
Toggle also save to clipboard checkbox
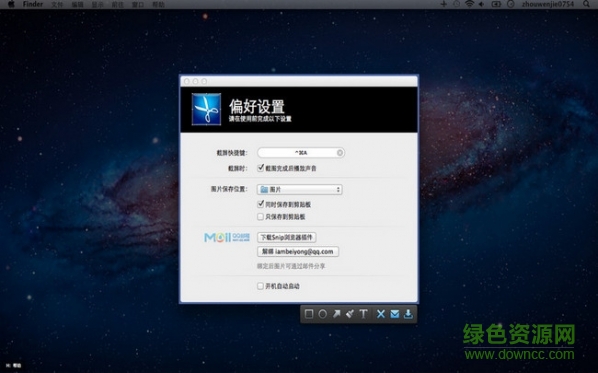pyautogui.click(x=260, y=204)
